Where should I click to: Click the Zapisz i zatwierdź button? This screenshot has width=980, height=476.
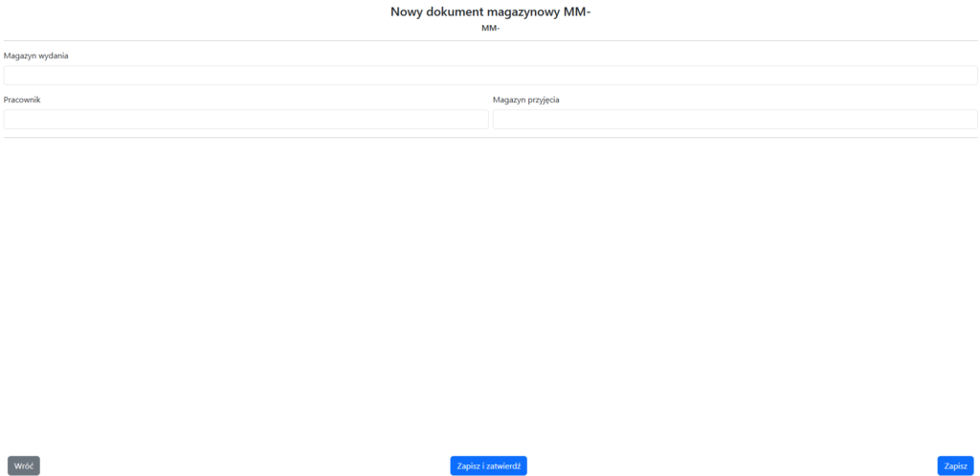point(488,466)
